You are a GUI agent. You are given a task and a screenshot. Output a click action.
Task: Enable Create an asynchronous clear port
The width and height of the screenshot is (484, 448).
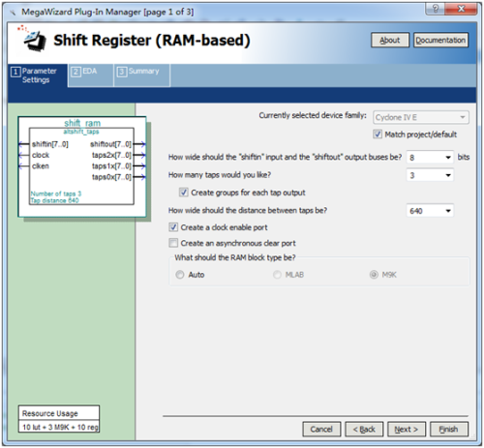click(173, 243)
